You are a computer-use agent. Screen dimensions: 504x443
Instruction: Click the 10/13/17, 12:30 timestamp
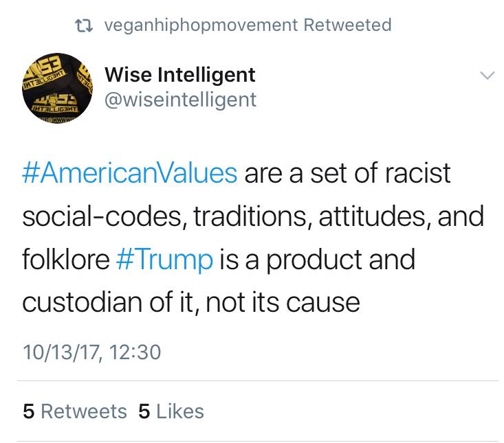point(91,352)
